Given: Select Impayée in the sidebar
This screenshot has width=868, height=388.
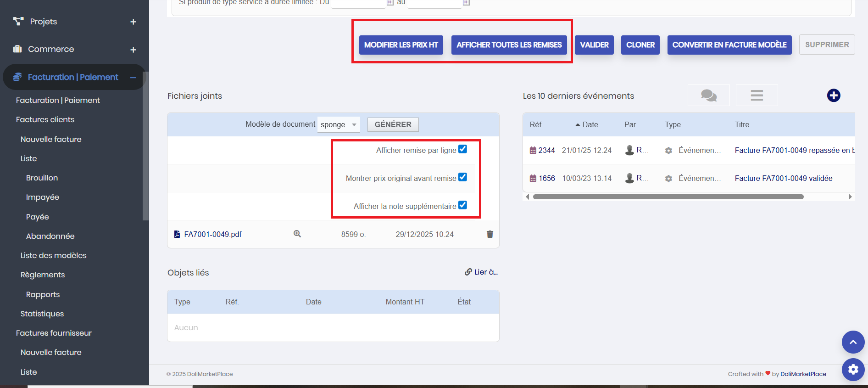Looking at the screenshot, I should [x=43, y=197].
